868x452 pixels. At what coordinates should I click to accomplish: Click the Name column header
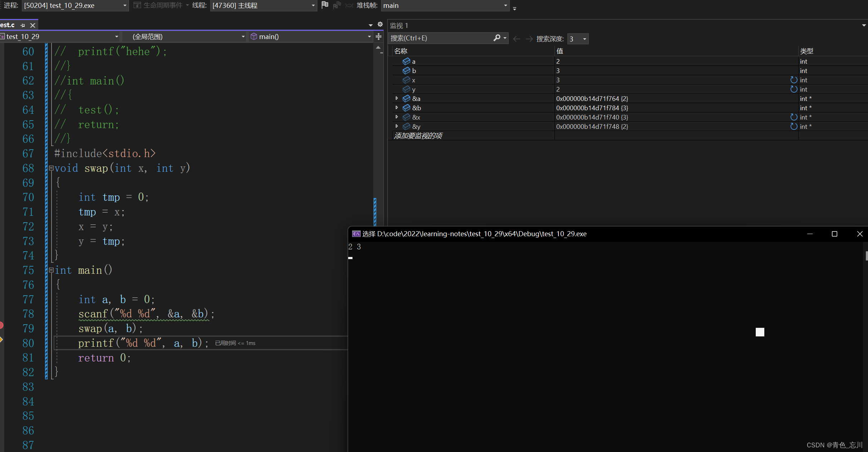(473, 51)
